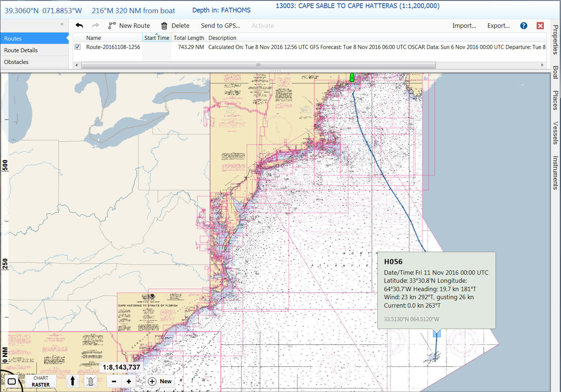Click the chart title 13003 Cape Sable
Screen dimensions: 561x392
357,6
